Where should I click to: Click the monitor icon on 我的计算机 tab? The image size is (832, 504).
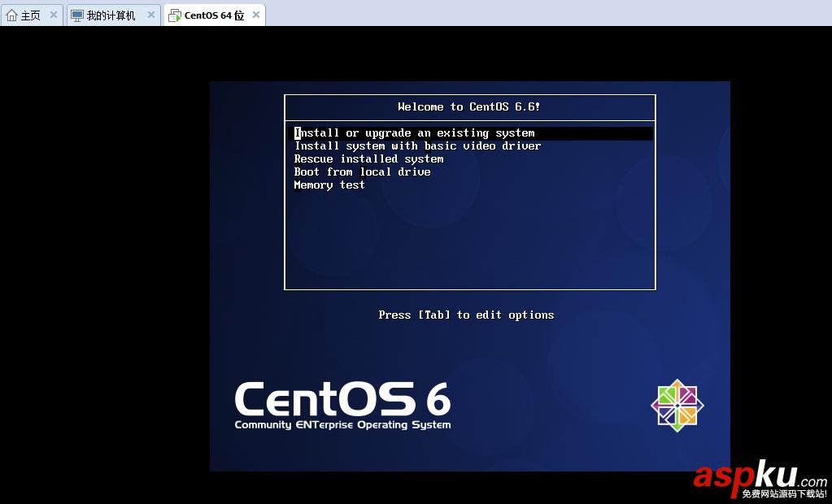click(77, 14)
